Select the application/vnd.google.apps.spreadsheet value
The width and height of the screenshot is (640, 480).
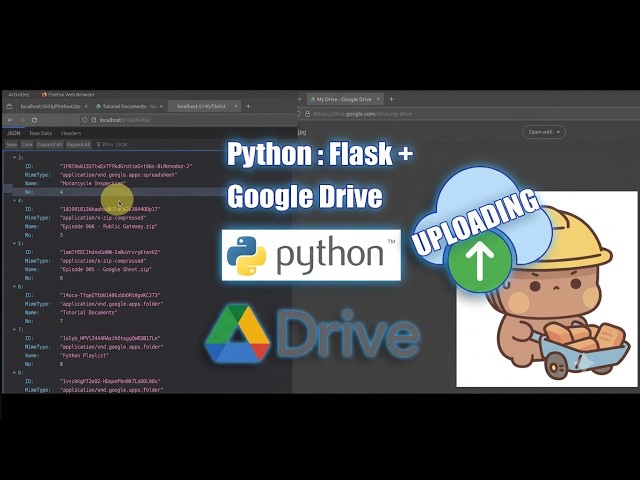[119, 175]
